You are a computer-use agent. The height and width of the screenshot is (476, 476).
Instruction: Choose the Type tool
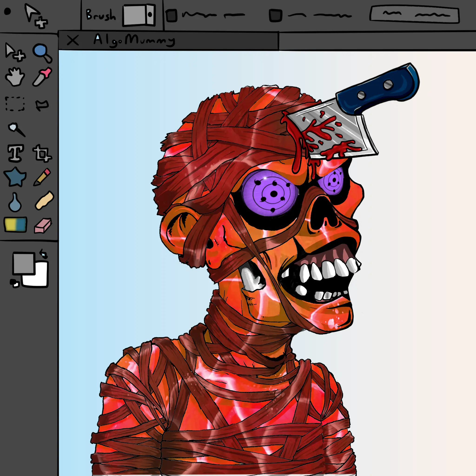(x=16, y=153)
